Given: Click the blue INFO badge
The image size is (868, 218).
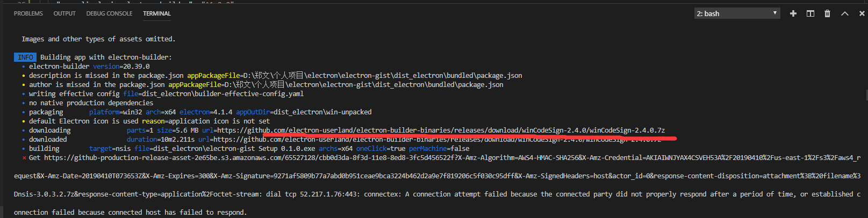Looking at the screenshot, I should (x=25, y=57).
